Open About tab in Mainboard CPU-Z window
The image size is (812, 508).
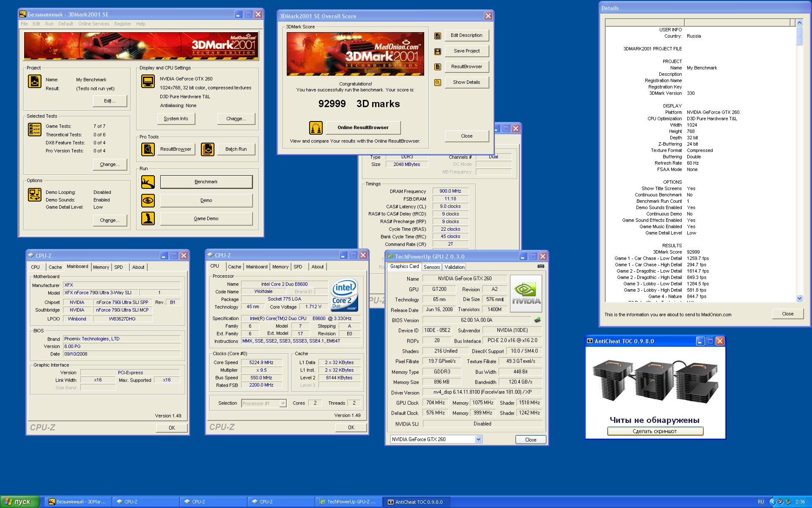click(x=138, y=267)
